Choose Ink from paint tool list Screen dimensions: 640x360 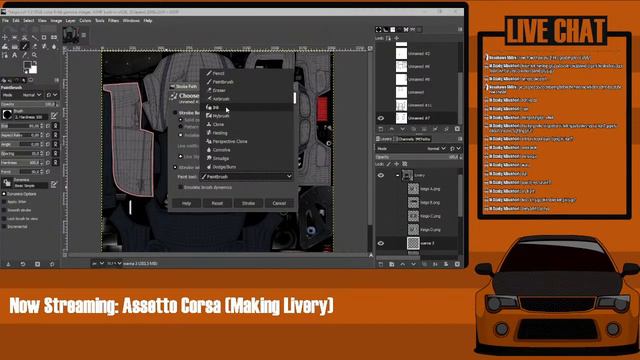point(246,107)
